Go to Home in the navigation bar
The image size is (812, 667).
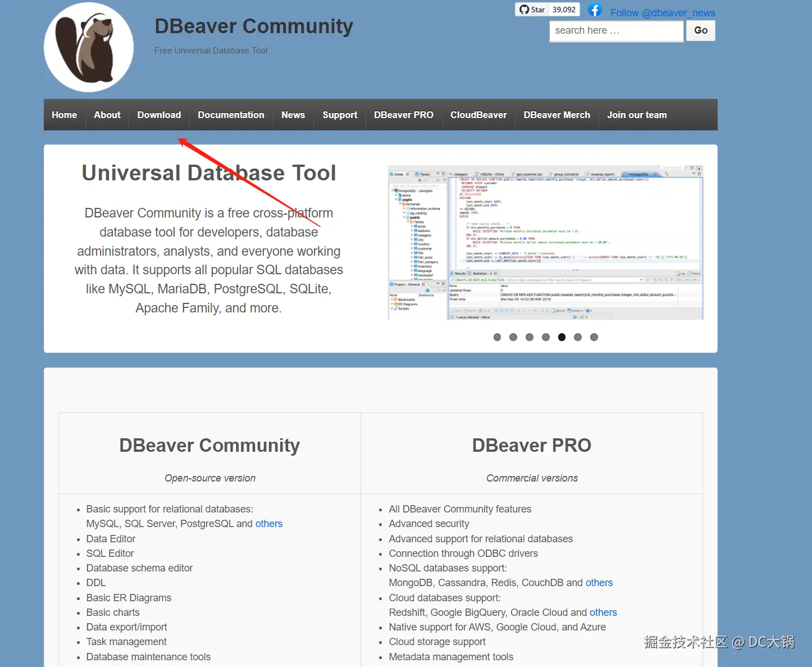[65, 115]
